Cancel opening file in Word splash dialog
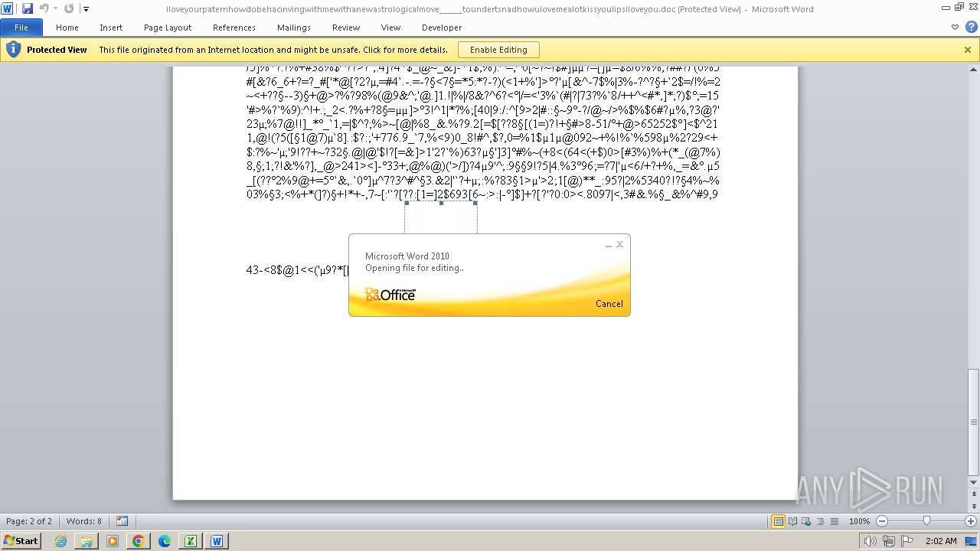 (x=609, y=304)
